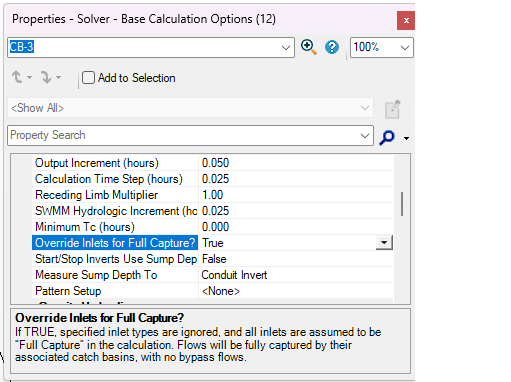Click the Property Search find icon
511x382 pixels.
pos(387,137)
